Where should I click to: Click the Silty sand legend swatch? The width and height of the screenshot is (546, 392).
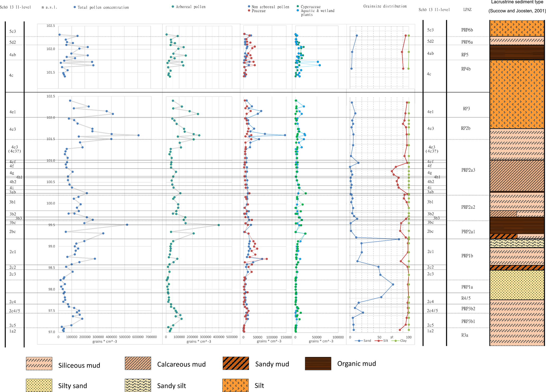(39, 385)
